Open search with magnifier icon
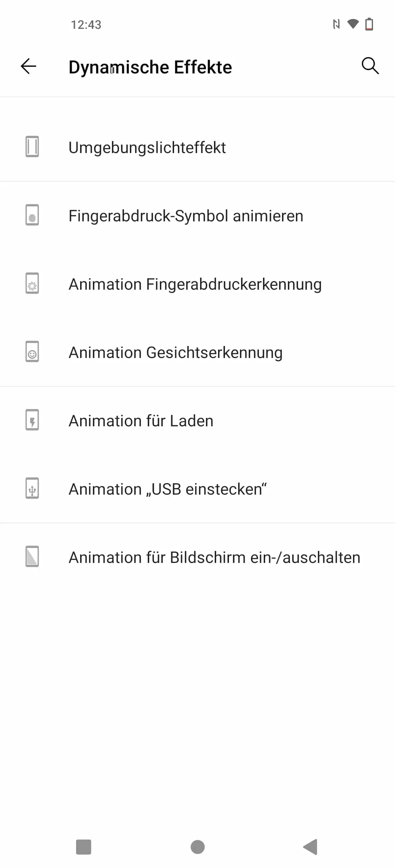This screenshot has width=395, height=868. pos(370,66)
